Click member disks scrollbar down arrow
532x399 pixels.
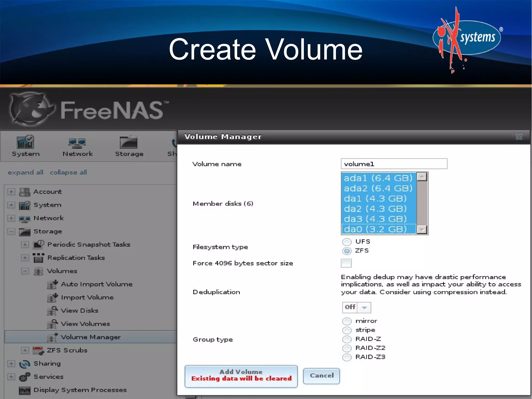(422, 230)
